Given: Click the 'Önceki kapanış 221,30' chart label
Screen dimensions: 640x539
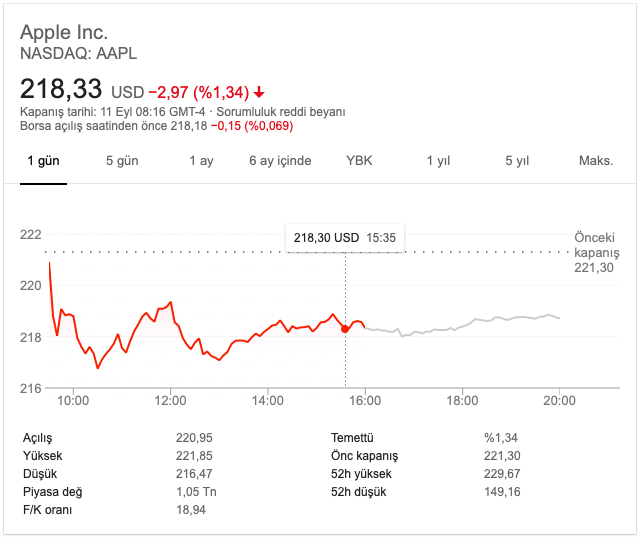Looking at the screenshot, I should pos(597,253).
